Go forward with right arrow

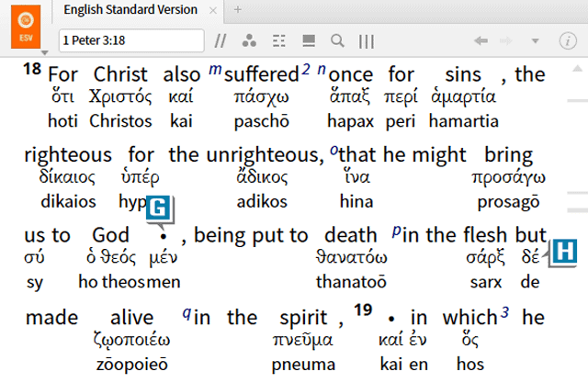pyautogui.click(x=507, y=40)
